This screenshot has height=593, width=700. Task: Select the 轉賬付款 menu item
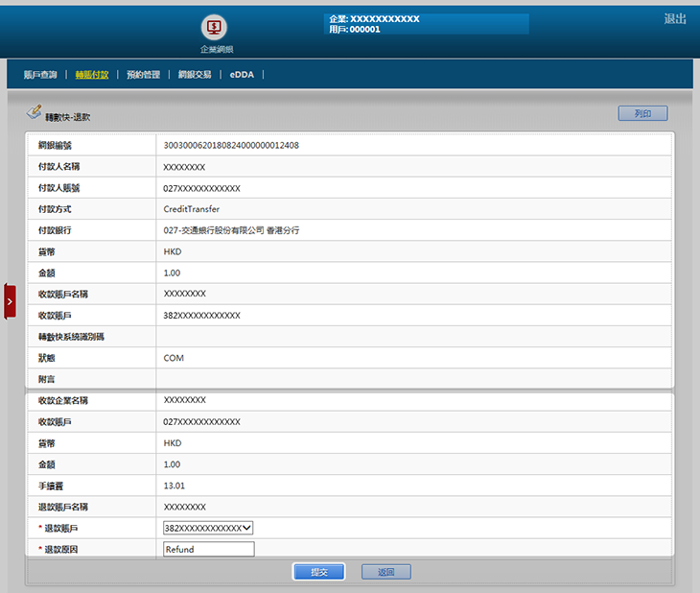92,75
